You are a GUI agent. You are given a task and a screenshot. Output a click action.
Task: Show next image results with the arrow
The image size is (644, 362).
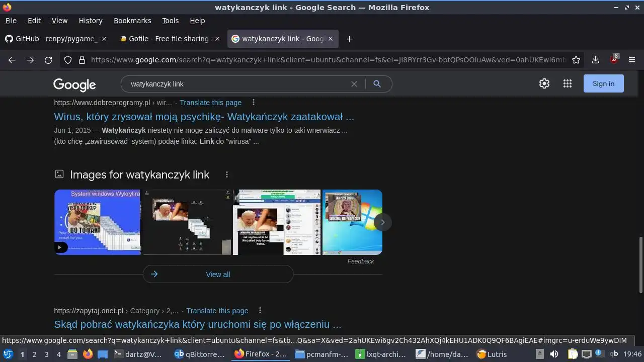[382, 222]
